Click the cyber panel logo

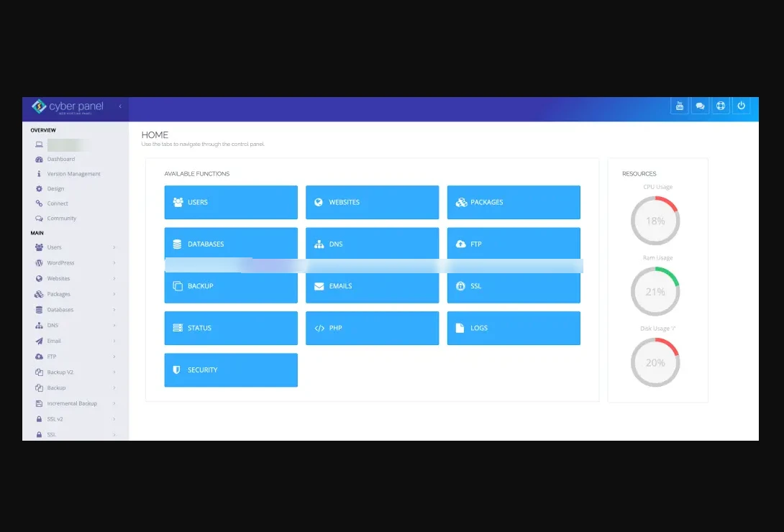point(70,106)
